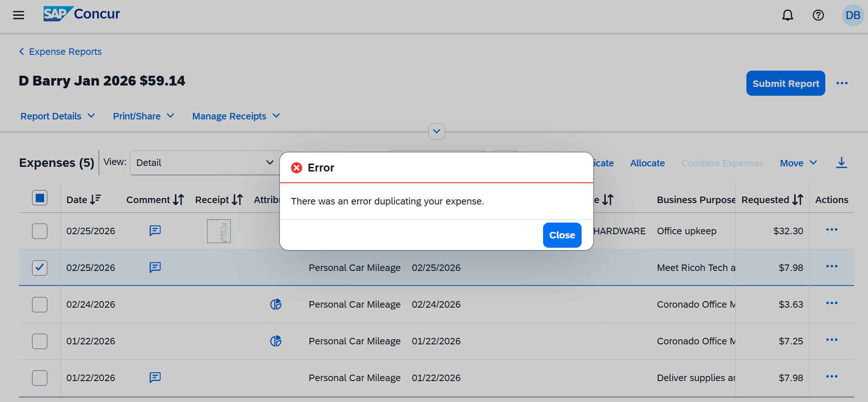The height and width of the screenshot is (402, 868).
Task: Click allocation icon on the 02/24/2026 row
Action: click(x=276, y=304)
